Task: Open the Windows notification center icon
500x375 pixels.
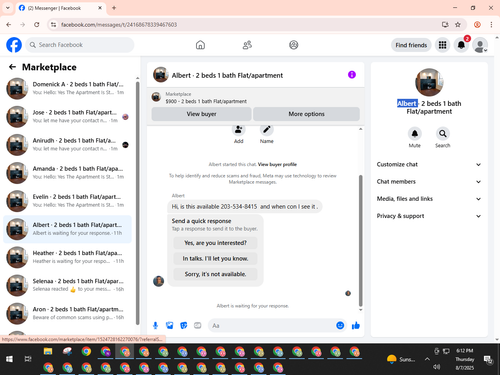Action: (x=488, y=359)
